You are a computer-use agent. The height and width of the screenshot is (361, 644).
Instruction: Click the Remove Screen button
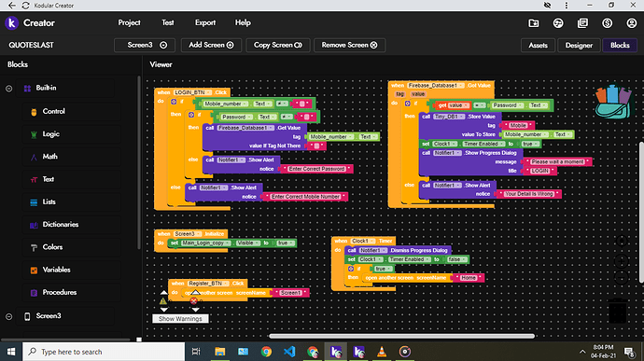pyautogui.click(x=349, y=45)
